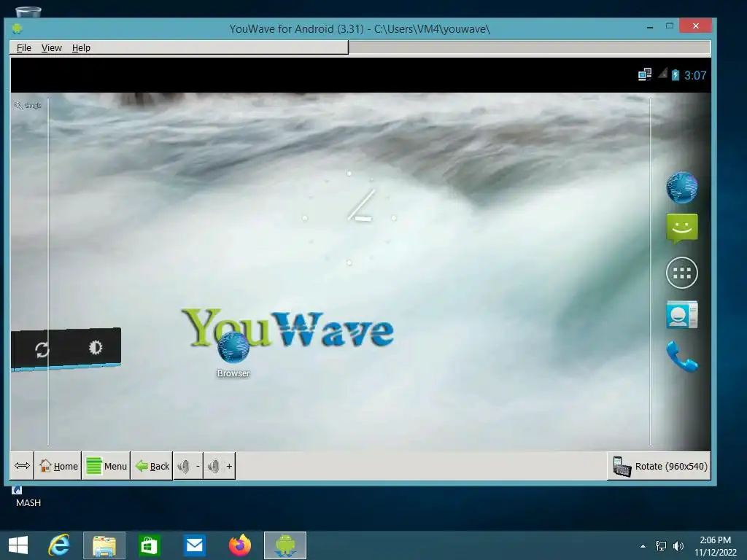Click the double-arrow resize toolbar button
747x560 pixels.
point(22,466)
